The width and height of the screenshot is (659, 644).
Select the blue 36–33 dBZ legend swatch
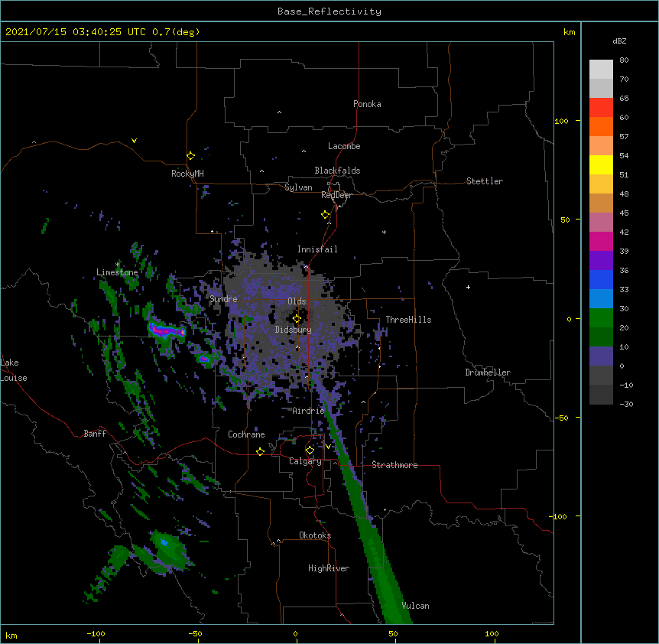coord(601,279)
